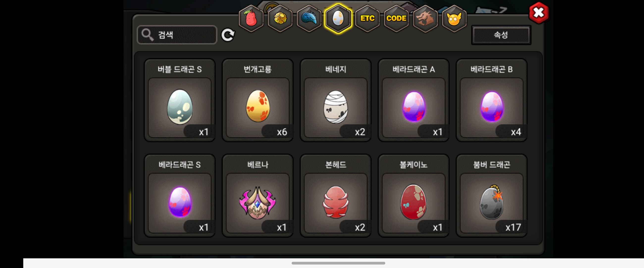
Task: Open the ETC items tab
Action: [367, 19]
